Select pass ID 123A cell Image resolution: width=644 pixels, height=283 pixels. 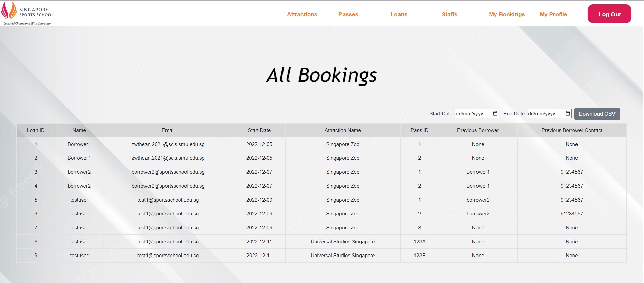[419, 242]
